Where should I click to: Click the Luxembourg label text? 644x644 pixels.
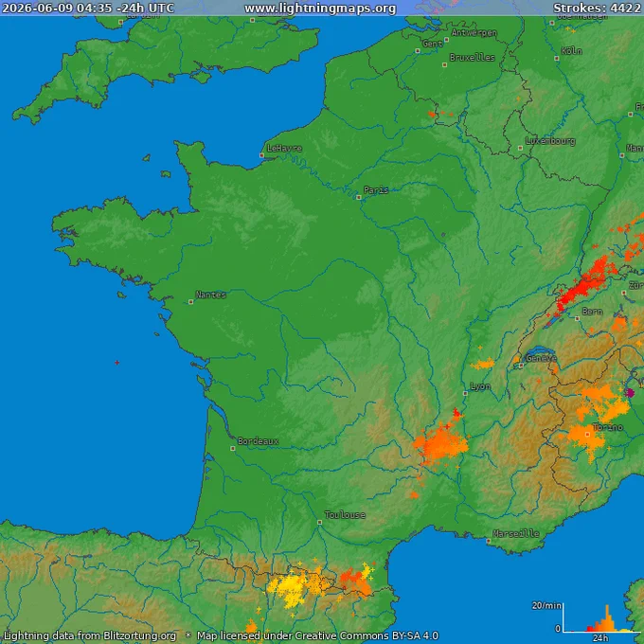point(550,141)
